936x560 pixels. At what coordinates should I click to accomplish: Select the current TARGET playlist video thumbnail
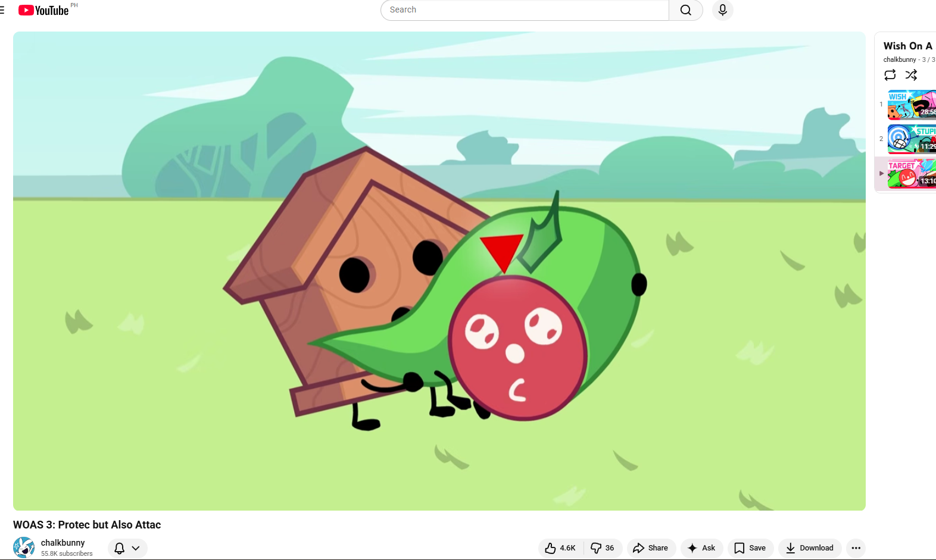click(912, 174)
